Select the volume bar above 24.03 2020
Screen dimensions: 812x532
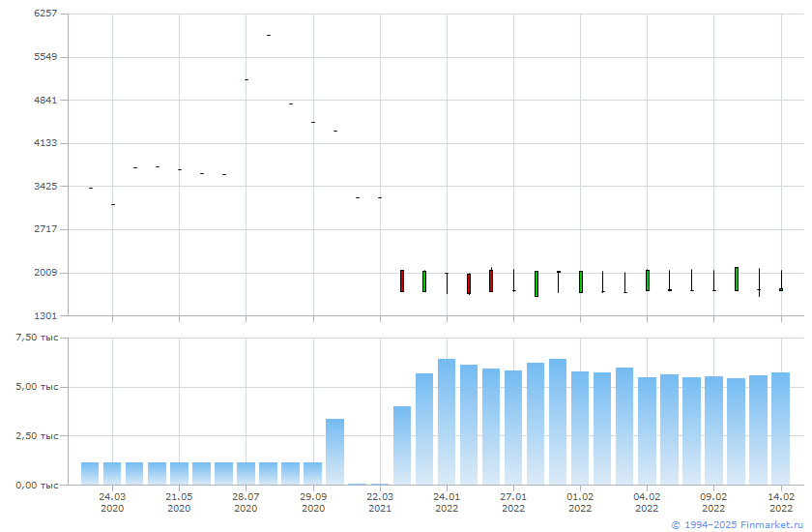pyautogui.click(x=112, y=473)
